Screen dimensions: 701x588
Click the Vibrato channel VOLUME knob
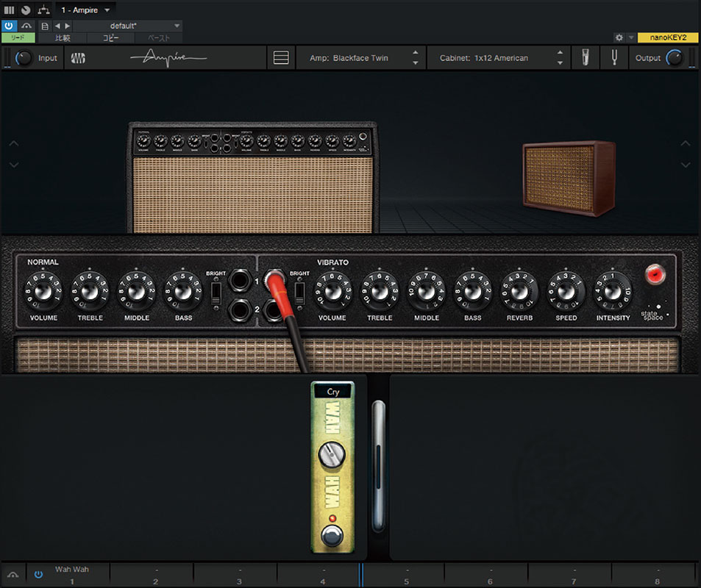click(x=332, y=292)
